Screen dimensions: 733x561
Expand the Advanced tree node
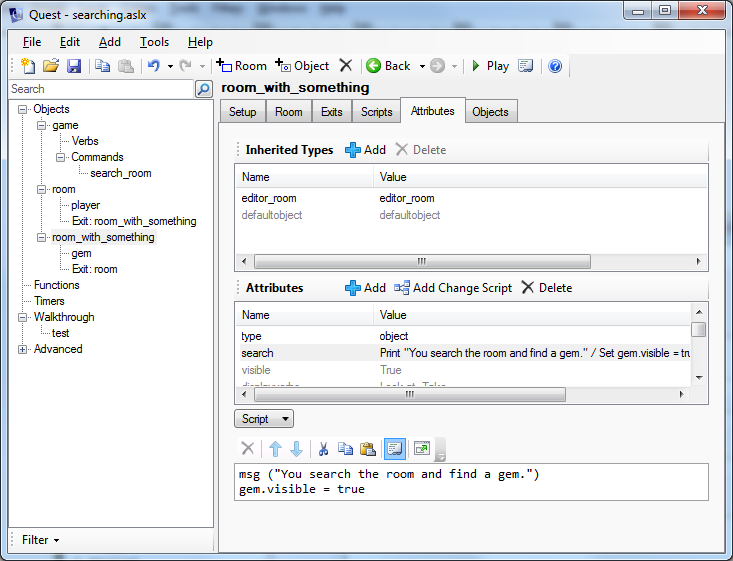coord(23,349)
